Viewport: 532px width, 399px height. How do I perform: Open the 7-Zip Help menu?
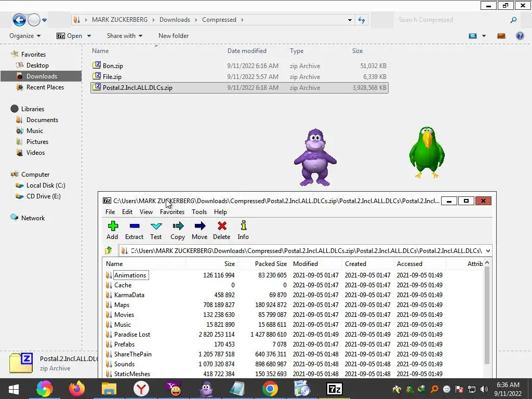click(x=220, y=212)
